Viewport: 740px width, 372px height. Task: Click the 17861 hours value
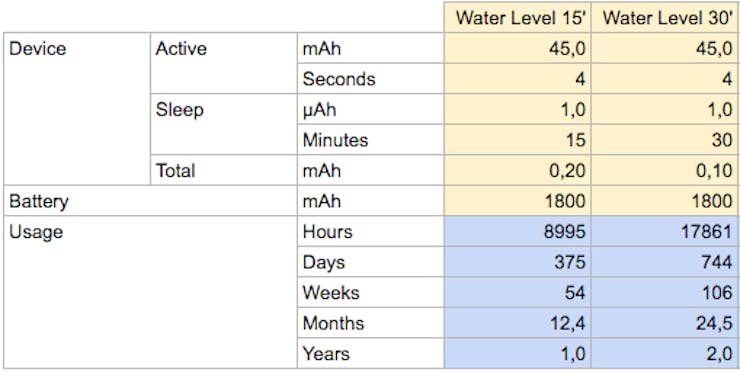(x=665, y=231)
